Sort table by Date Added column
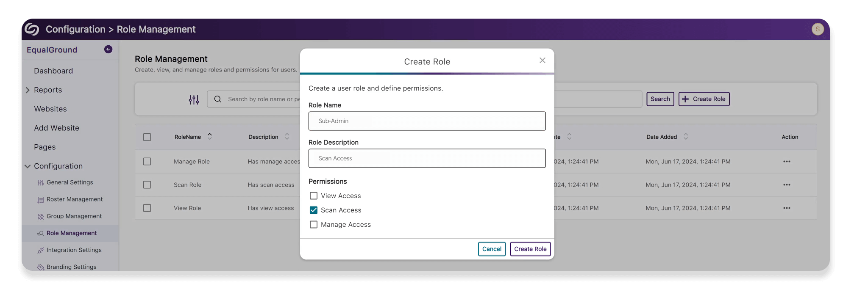 685,137
